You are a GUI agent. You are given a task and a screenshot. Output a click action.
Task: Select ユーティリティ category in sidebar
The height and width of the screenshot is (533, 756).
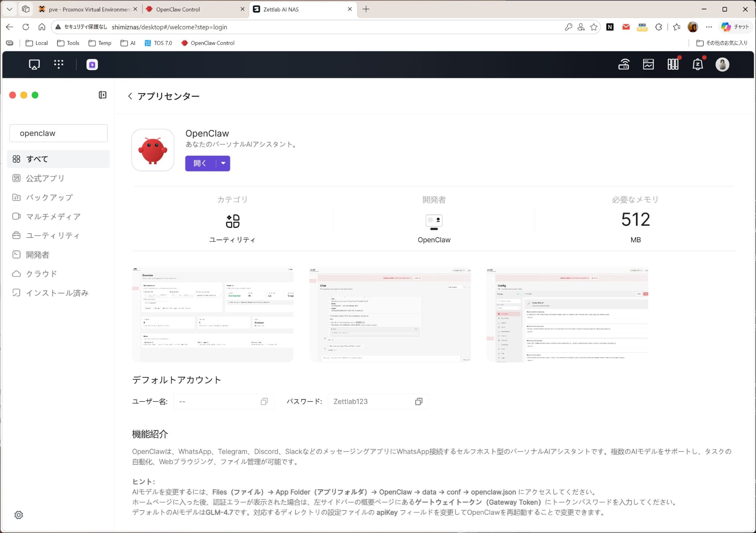click(58, 235)
